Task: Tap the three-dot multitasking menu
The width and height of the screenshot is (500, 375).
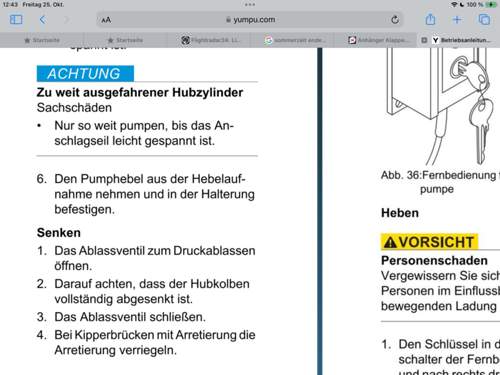Action: tap(250, 5)
